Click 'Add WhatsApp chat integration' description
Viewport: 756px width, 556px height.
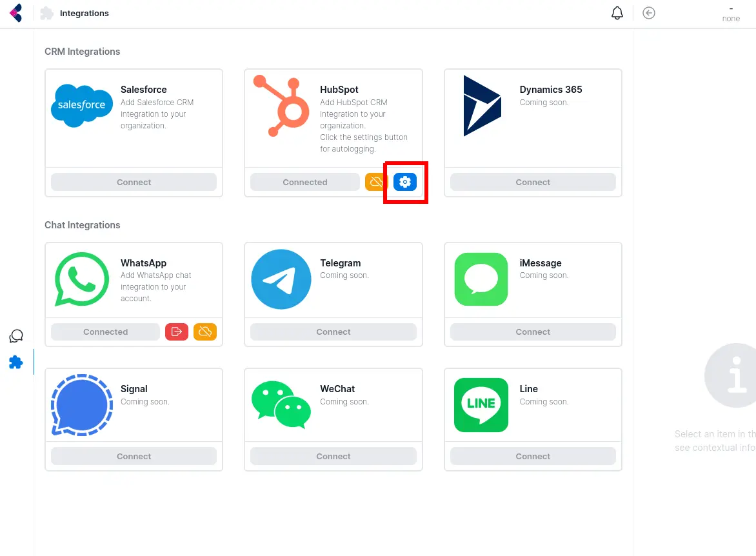155,287
